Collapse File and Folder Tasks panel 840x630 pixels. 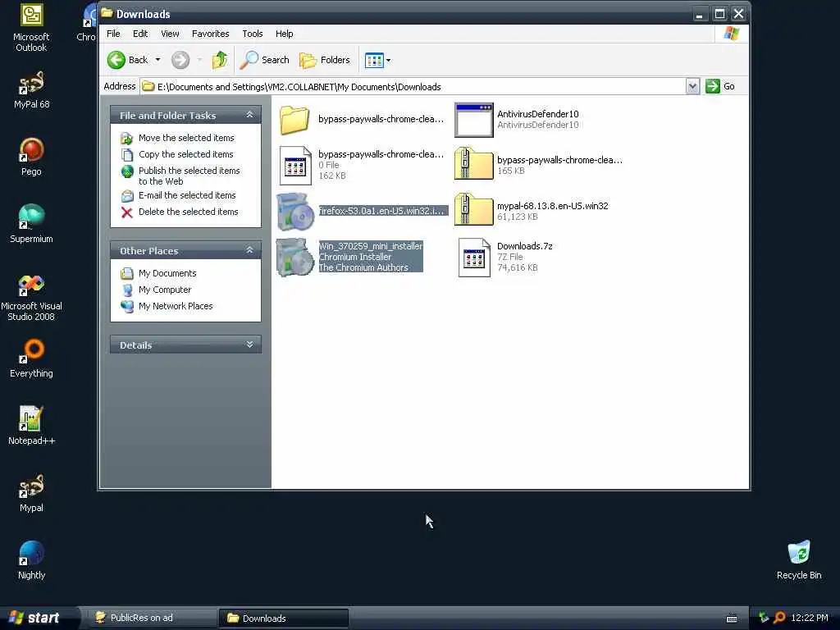click(x=249, y=115)
